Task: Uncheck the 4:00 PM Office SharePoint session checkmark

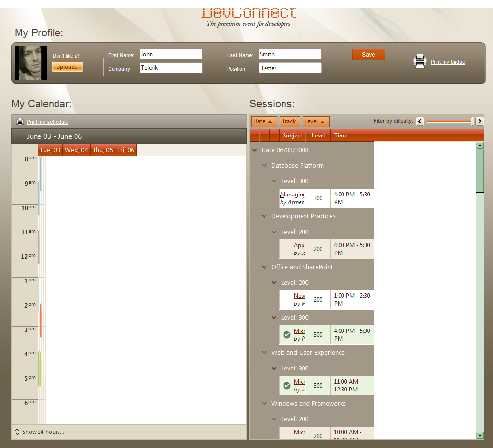Action: tap(287, 335)
